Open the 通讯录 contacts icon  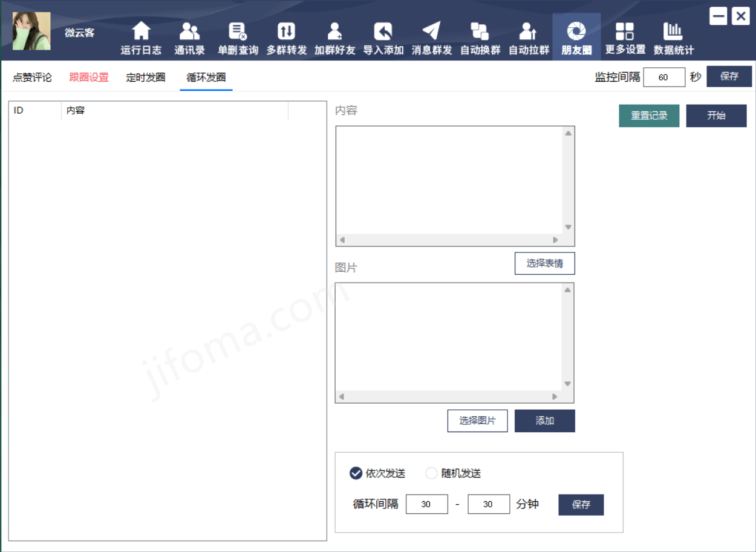189,31
